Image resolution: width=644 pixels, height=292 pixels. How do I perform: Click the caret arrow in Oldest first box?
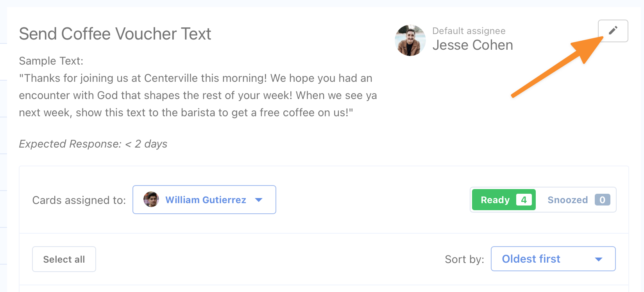pyautogui.click(x=599, y=259)
